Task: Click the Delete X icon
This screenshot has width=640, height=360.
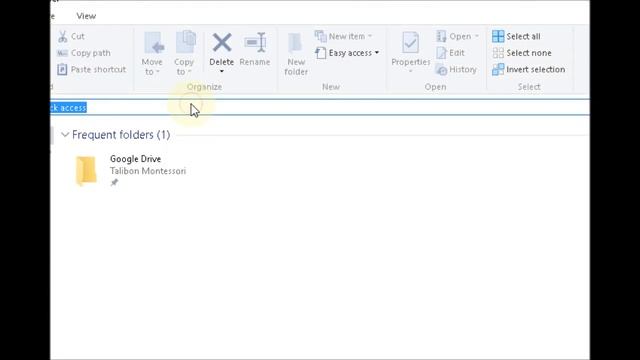Action: pyautogui.click(x=222, y=42)
